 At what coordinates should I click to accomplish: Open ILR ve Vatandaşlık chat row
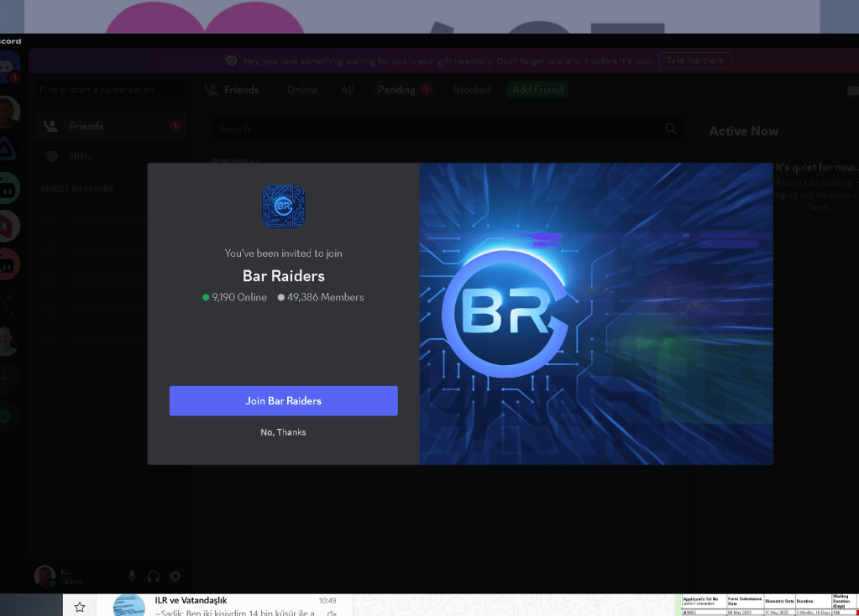pyautogui.click(x=226, y=606)
